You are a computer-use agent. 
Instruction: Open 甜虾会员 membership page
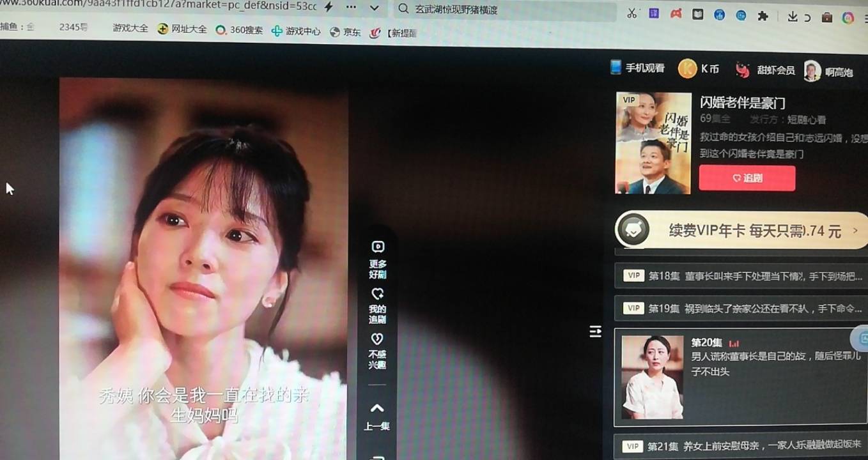[764, 70]
